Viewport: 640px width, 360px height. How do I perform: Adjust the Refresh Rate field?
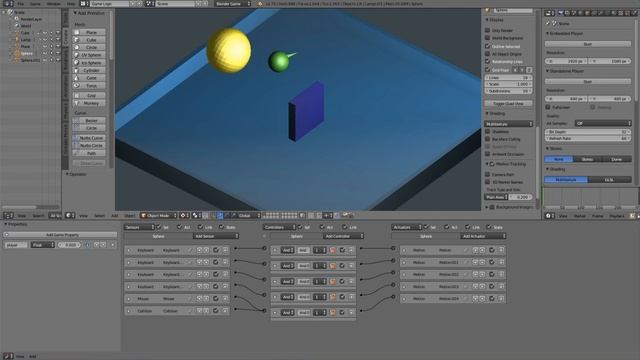588,138
